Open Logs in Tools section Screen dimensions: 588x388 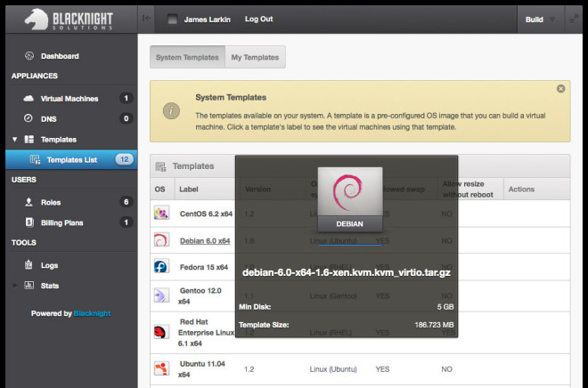click(49, 265)
